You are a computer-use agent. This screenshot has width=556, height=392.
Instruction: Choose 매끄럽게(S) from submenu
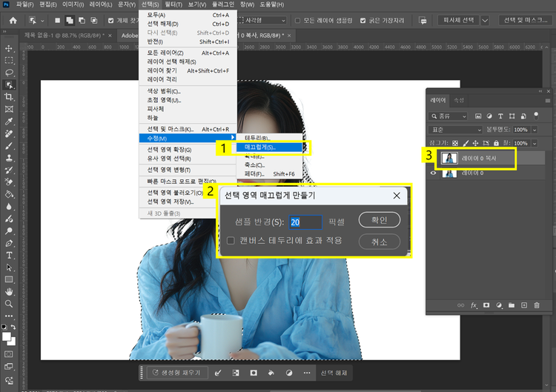(270, 147)
